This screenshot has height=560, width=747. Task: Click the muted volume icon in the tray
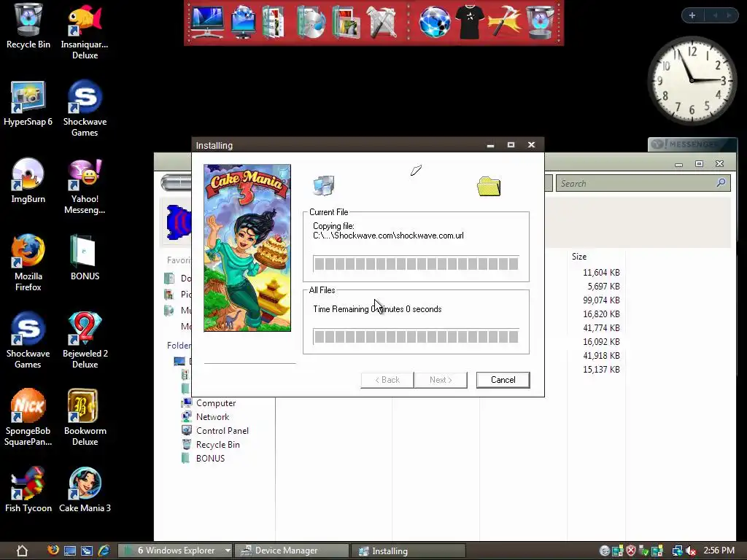point(691,551)
